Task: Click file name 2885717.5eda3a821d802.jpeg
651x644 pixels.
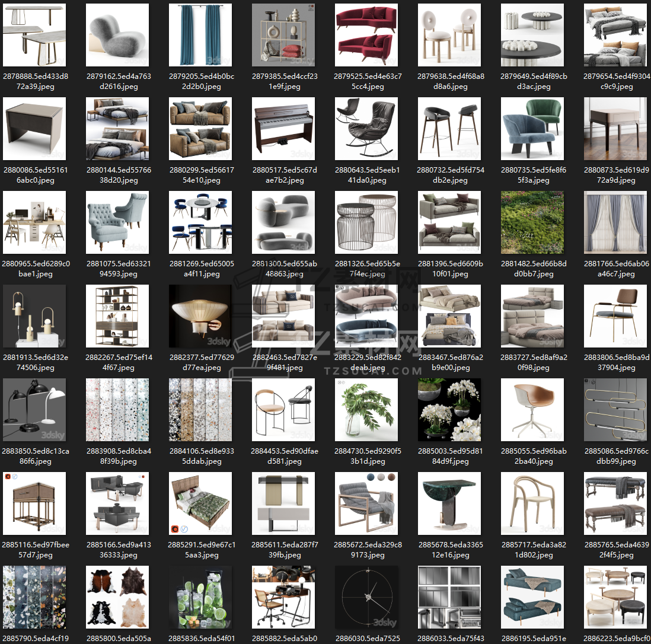Action: [534, 550]
